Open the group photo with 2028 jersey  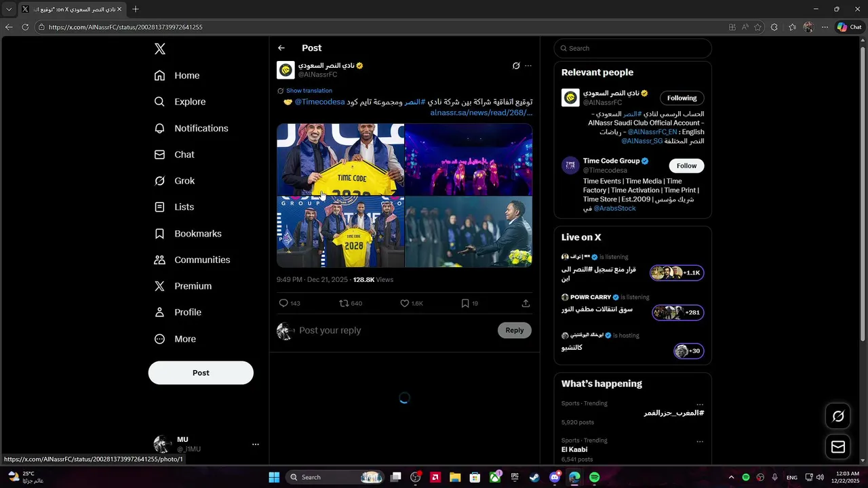click(340, 232)
